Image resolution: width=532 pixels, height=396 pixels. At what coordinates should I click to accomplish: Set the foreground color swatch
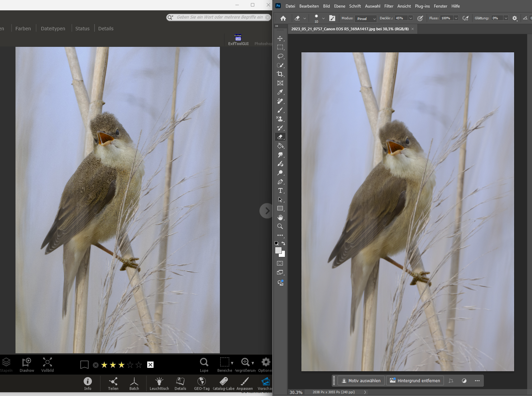278,250
